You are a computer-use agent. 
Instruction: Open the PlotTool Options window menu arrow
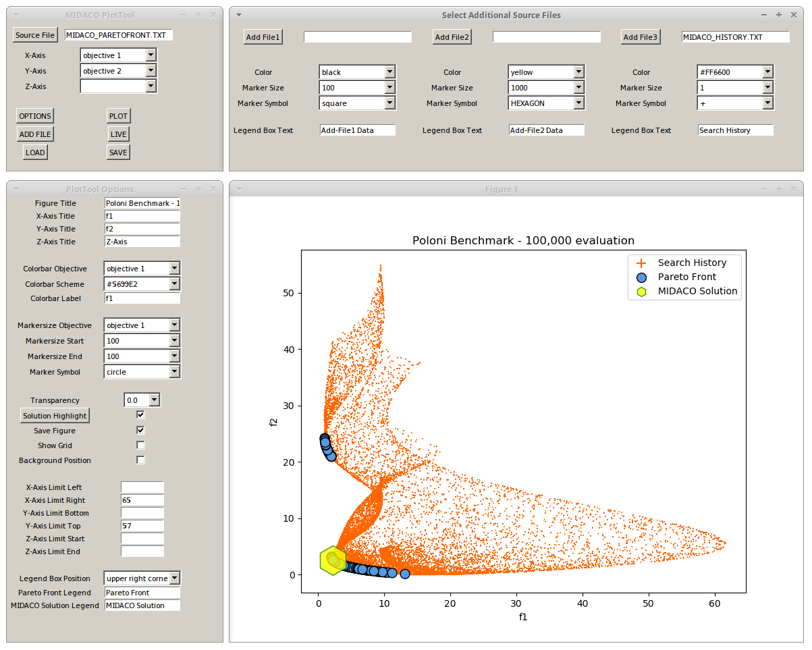16,190
